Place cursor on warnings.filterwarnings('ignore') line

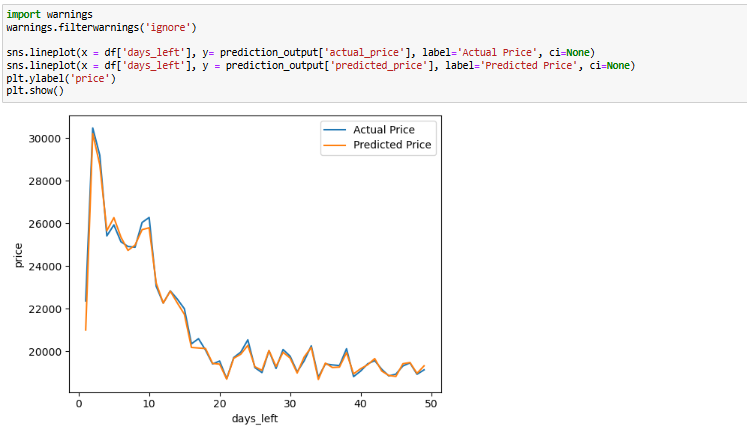(x=105, y=27)
